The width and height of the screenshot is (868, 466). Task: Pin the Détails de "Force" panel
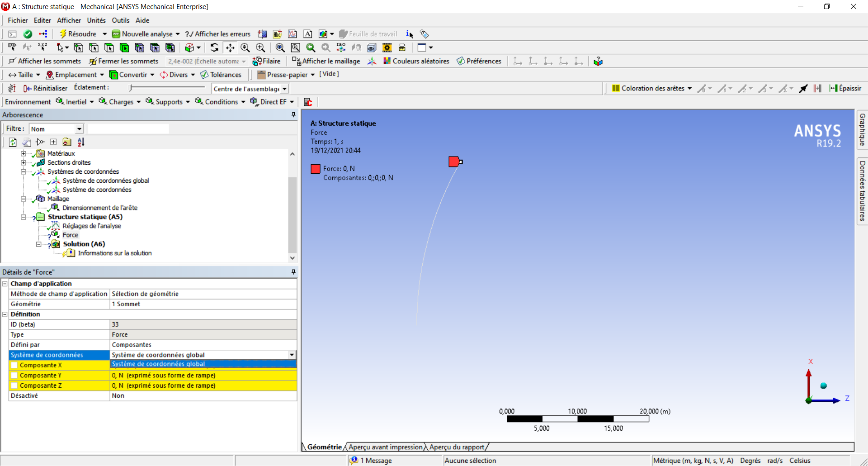(293, 272)
